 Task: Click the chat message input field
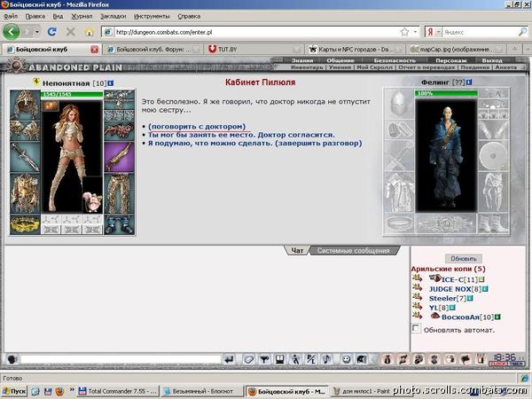pos(121,359)
